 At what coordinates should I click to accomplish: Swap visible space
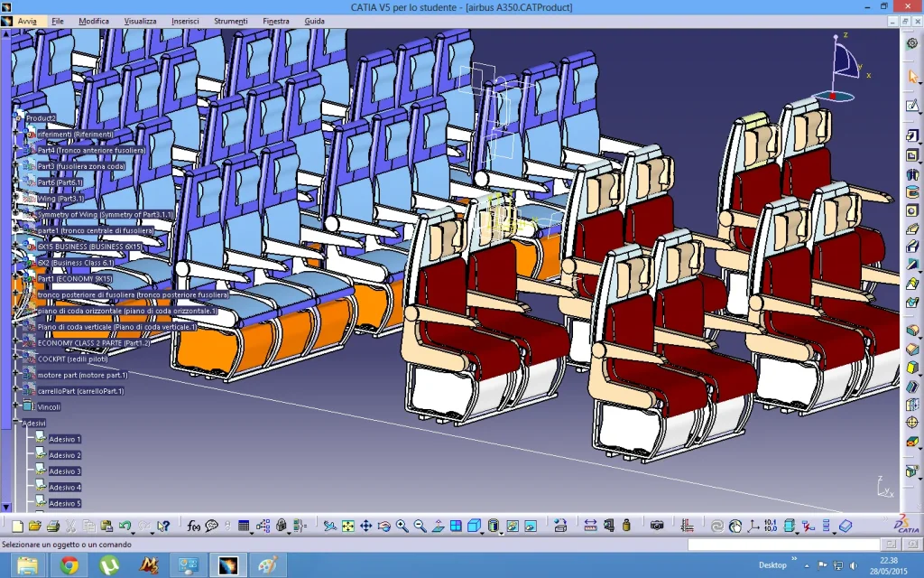[x=531, y=527]
